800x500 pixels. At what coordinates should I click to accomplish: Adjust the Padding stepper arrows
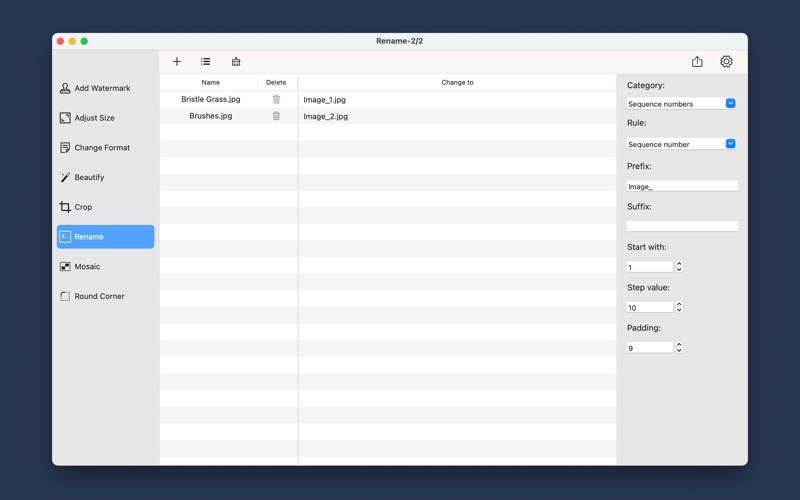(x=679, y=348)
